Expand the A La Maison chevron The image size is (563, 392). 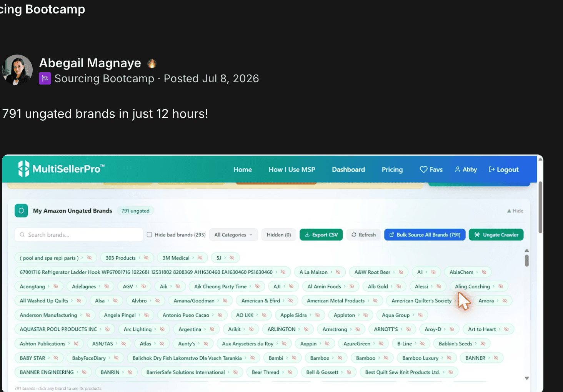click(331, 272)
